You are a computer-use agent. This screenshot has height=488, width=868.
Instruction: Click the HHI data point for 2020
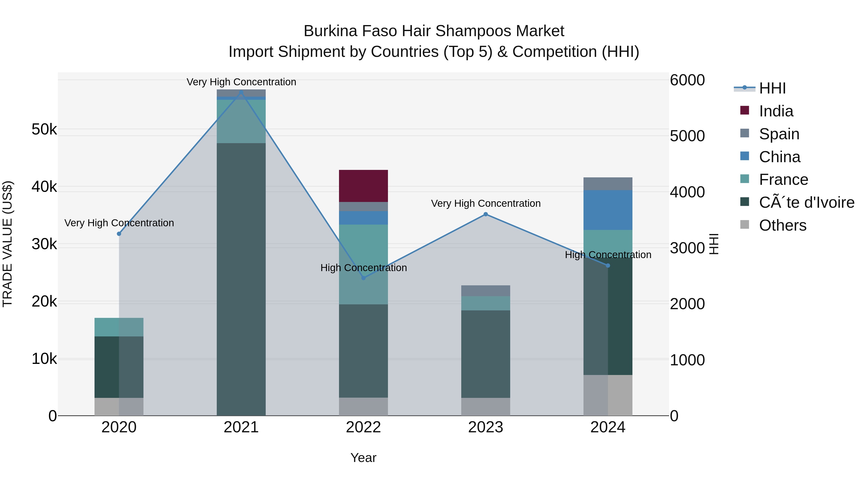point(119,234)
